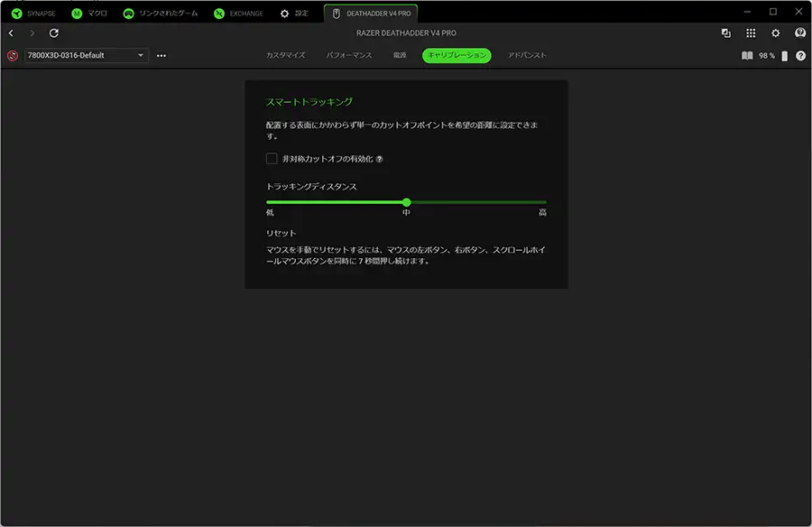Open the SYNAPSE tab
812x527 pixels.
point(33,14)
